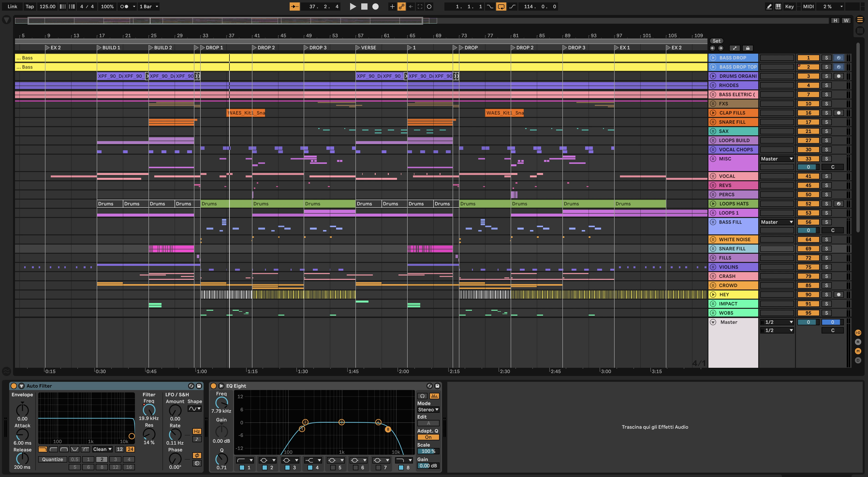Click the Capture MIDI bracket icon
The width and height of the screenshot is (868, 477).
(420, 6)
